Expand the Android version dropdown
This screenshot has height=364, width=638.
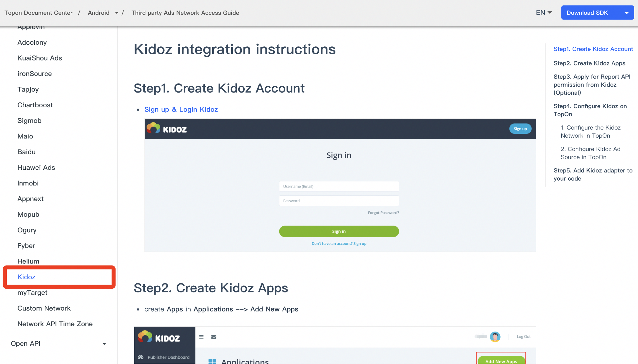[117, 13]
